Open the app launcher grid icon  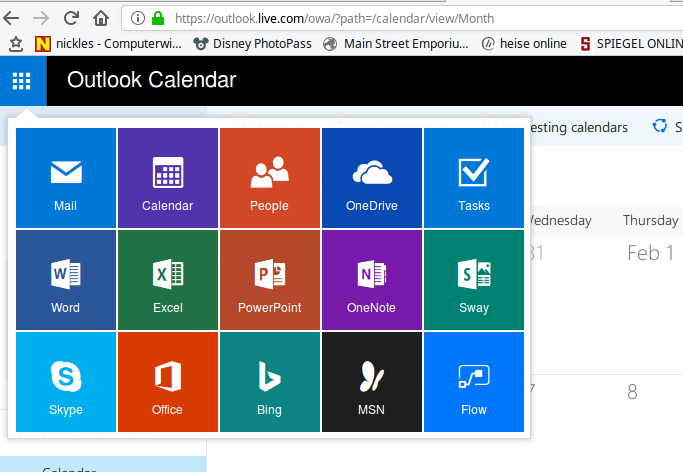tap(21, 81)
